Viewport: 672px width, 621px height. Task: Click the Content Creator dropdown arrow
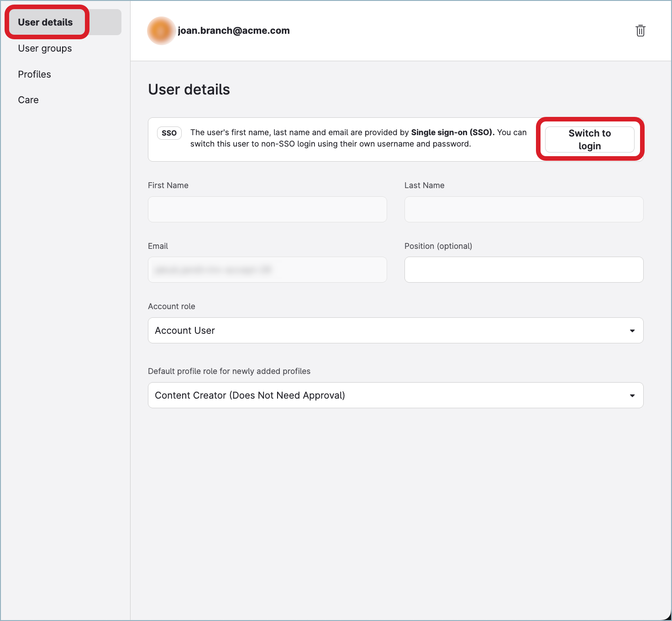click(632, 395)
